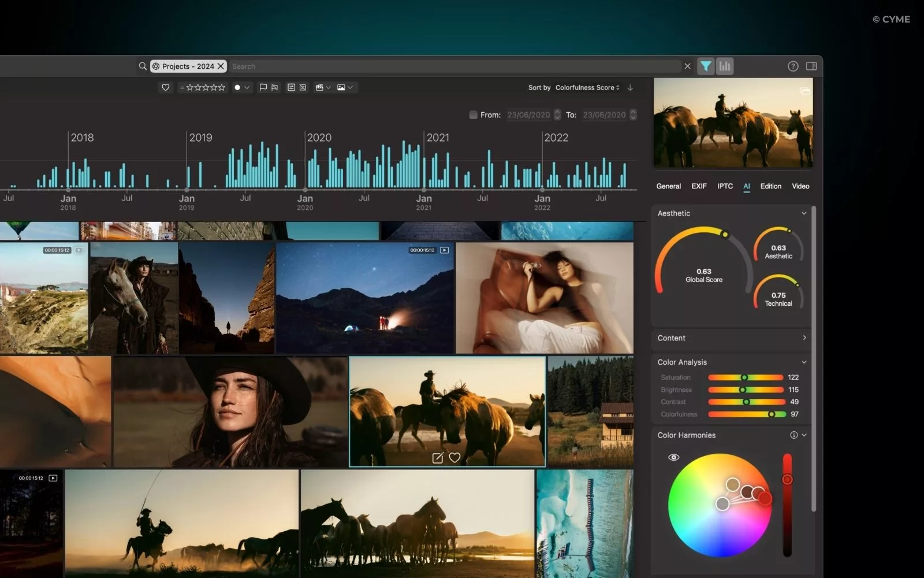This screenshot has width=924, height=578.
Task: Toggle the eye icon in Color Harmonies
Action: point(673,457)
